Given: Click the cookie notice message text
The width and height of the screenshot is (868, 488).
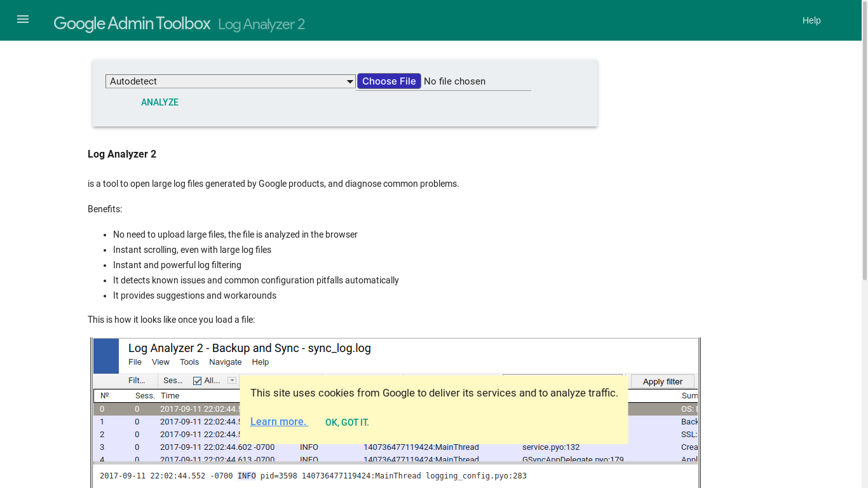Looking at the screenshot, I should (x=434, y=393).
